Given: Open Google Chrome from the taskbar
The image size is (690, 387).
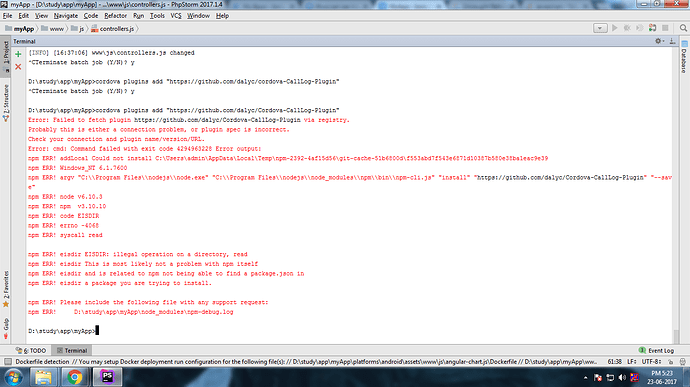Looking at the screenshot, I should tap(75, 377).
